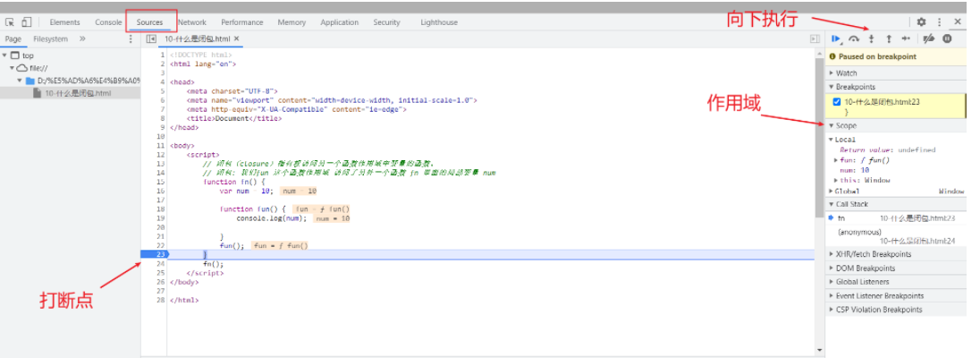Hide the debugger sidebar

[815, 38]
